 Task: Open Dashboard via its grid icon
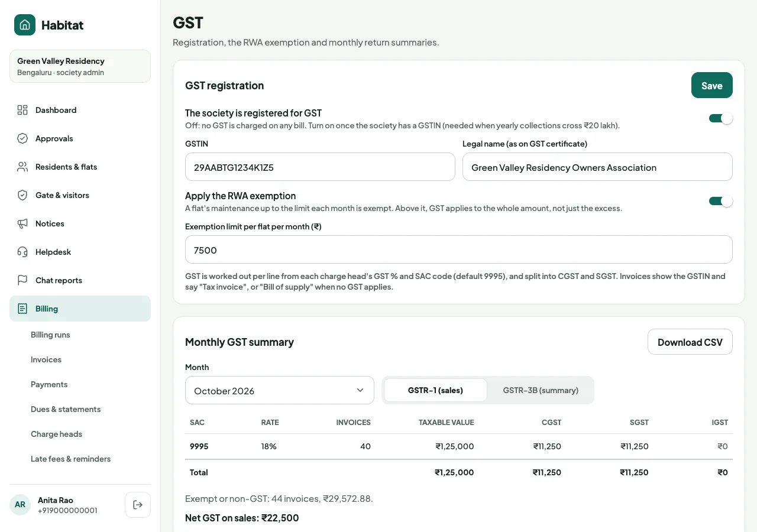[22, 110]
